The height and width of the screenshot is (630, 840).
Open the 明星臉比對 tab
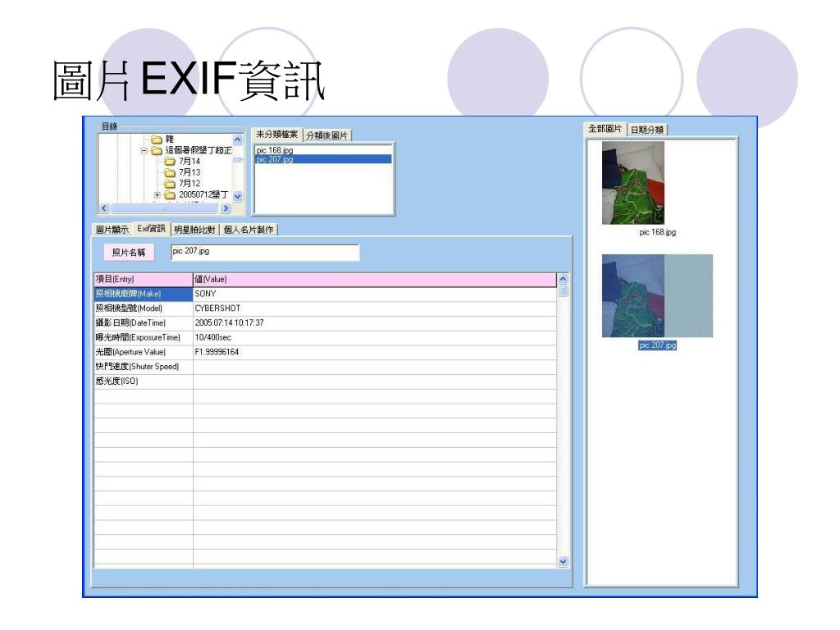click(x=194, y=230)
